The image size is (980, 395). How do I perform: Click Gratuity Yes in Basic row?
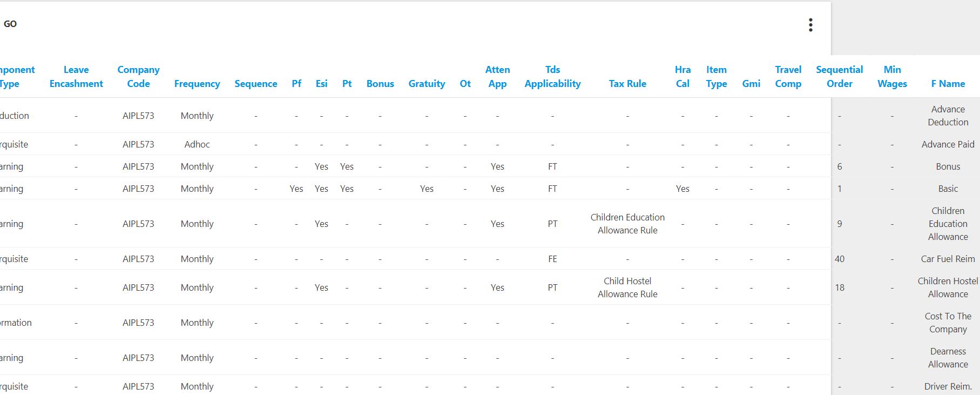point(427,189)
